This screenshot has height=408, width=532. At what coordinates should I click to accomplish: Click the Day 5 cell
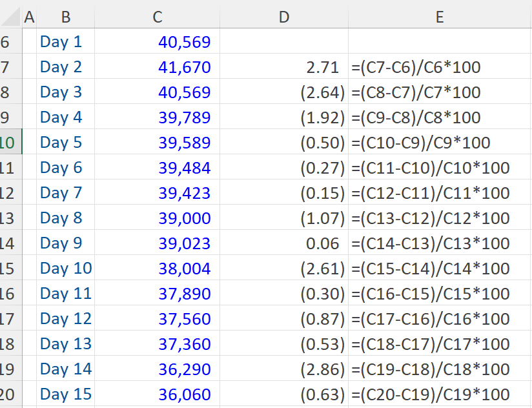point(61,143)
